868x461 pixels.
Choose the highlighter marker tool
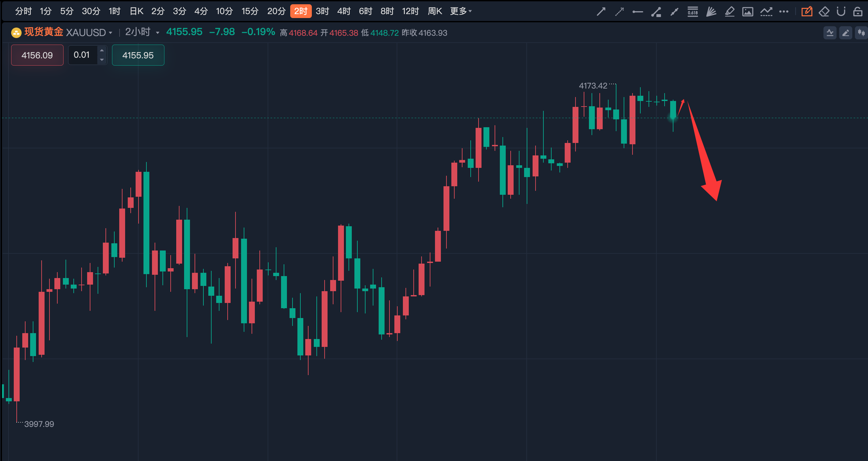(729, 12)
